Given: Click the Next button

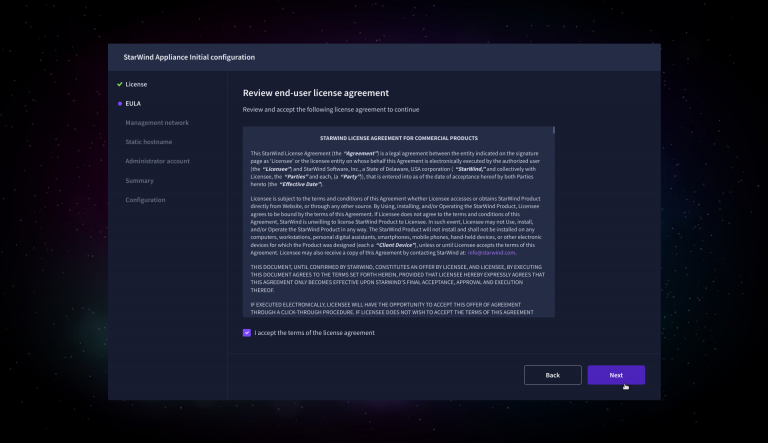Looking at the screenshot, I should [x=616, y=375].
